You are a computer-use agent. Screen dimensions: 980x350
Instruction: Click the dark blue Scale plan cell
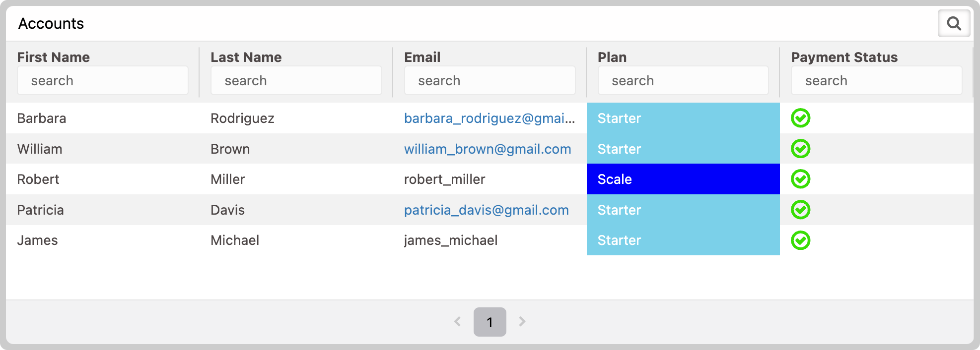(683, 179)
